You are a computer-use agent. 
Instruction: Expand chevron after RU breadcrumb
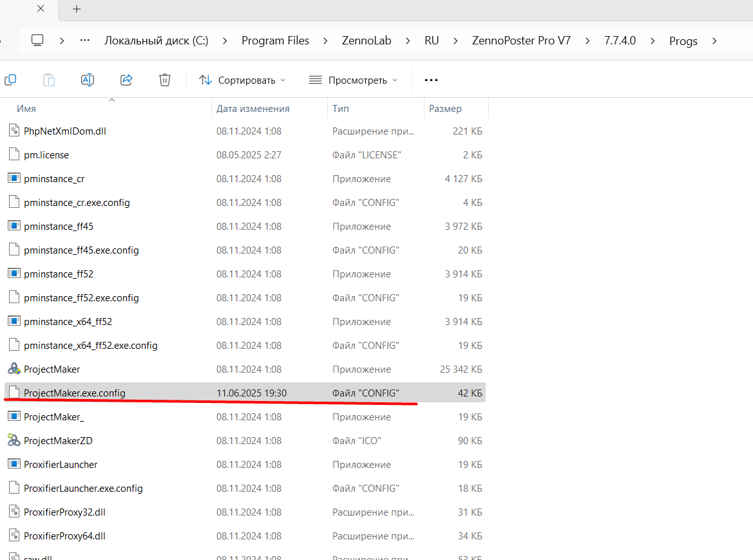tap(455, 41)
